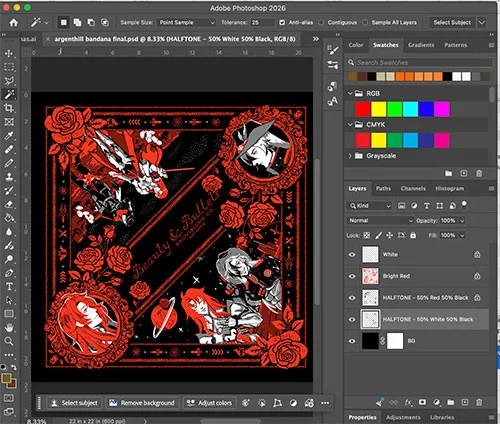Delete layer using Layers panel trash icon
This screenshot has height=424, width=500.
[x=479, y=403]
